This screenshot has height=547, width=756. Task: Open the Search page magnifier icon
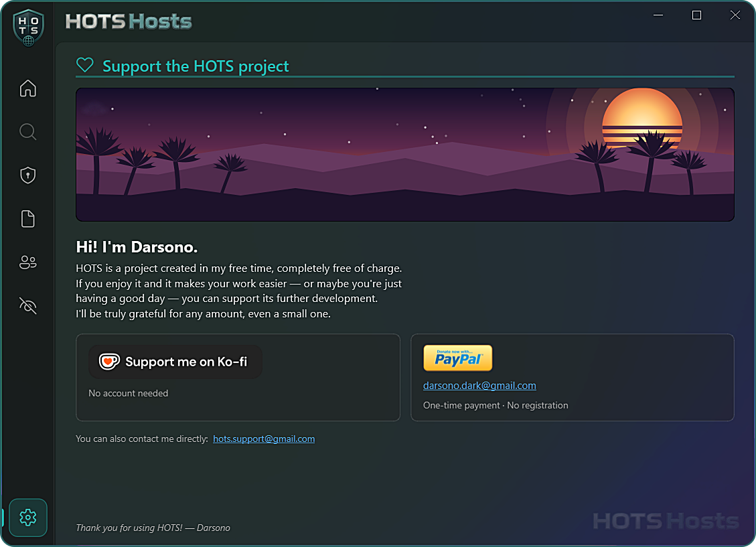coord(28,132)
